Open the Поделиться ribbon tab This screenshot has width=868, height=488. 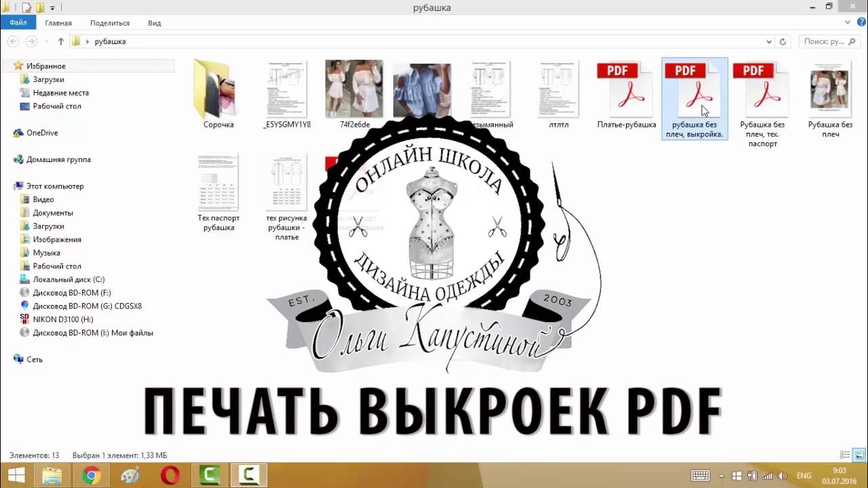(110, 23)
